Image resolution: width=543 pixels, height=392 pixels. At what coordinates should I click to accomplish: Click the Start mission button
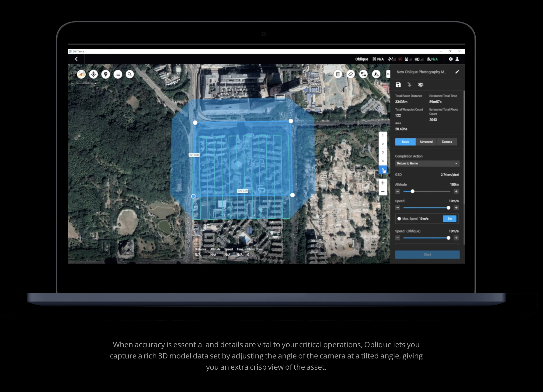[x=427, y=254]
